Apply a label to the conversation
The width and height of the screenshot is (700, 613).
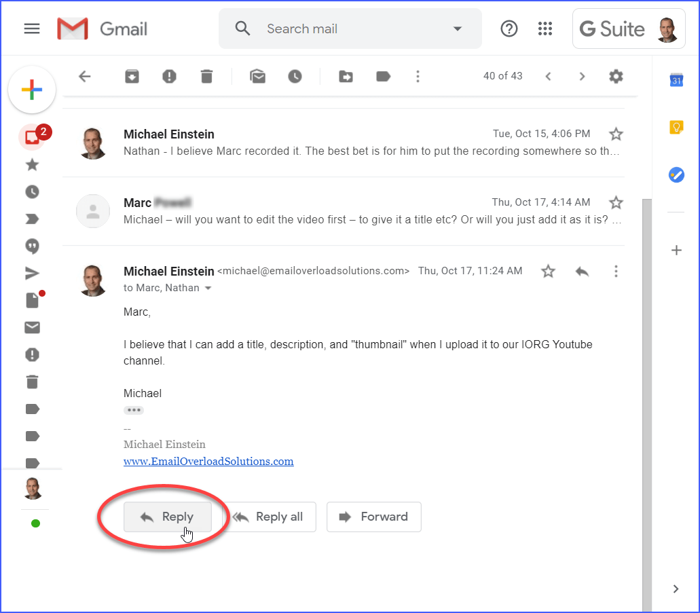click(x=383, y=76)
